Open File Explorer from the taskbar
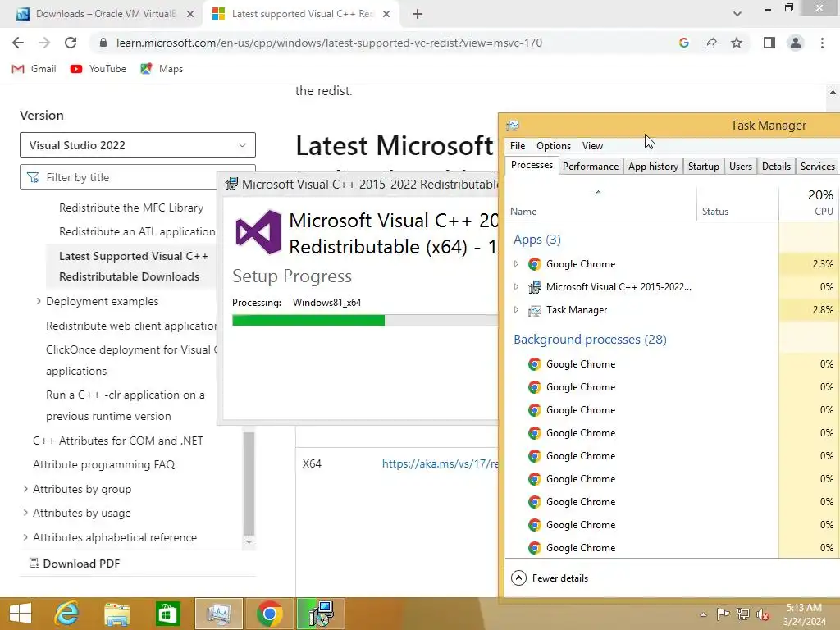Screen dimensions: 840x630 (x=116, y=614)
